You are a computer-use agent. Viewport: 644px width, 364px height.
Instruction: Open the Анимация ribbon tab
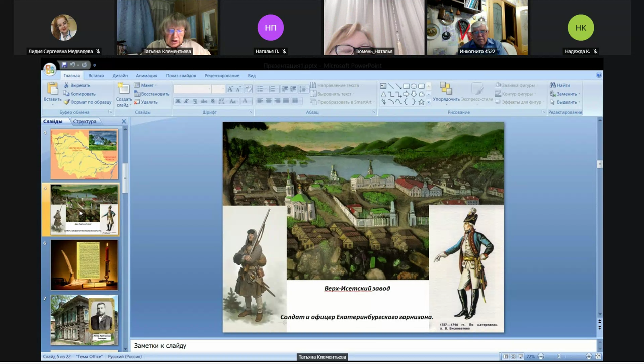click(x=146, y=76)
